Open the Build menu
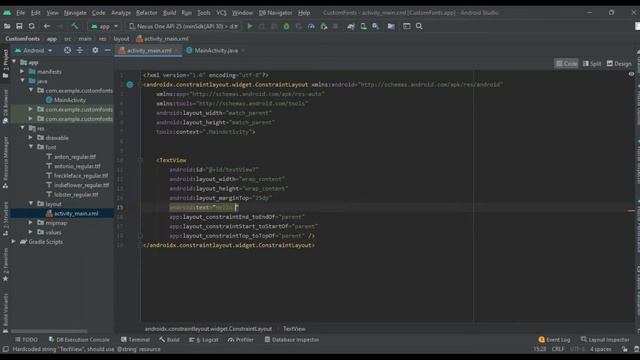640x360 pixels. click(169, 13)
